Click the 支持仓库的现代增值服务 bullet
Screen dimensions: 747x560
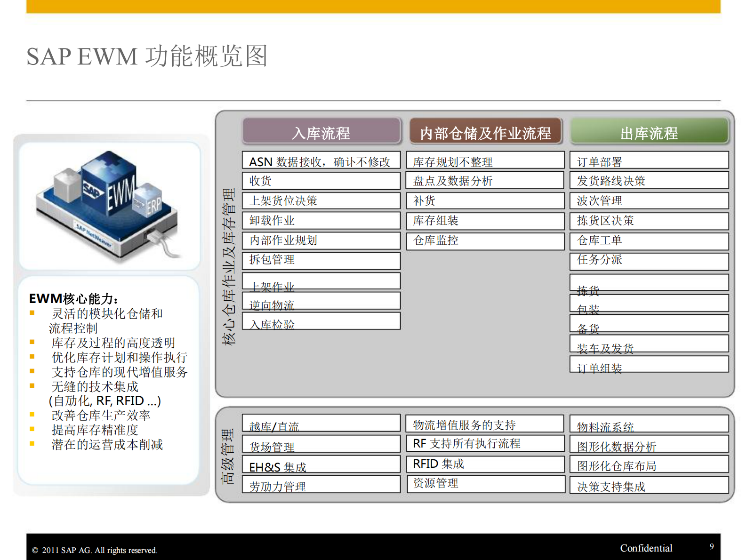point(120,372)
